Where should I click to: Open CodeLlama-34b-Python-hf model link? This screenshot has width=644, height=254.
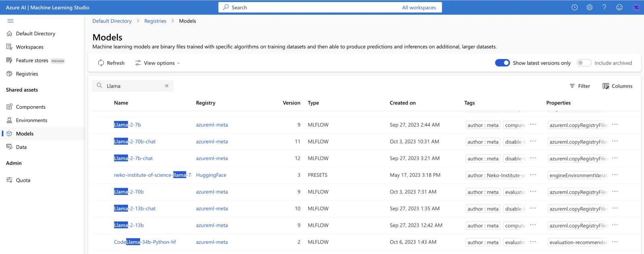click(145, 242)
